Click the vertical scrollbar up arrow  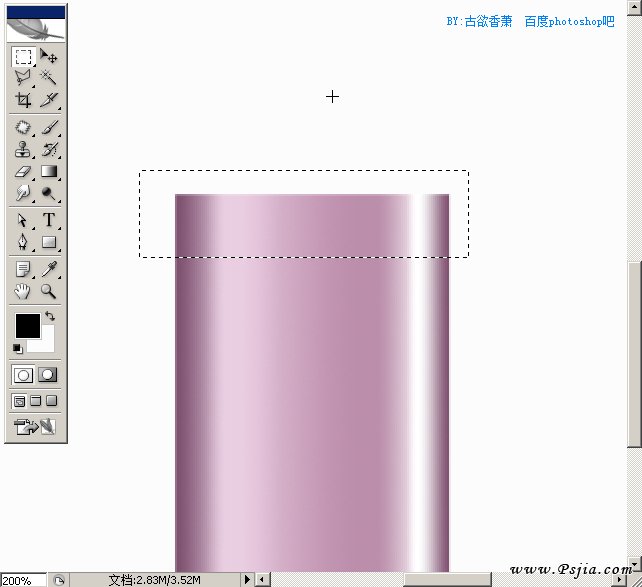click(x=634, y=6)
